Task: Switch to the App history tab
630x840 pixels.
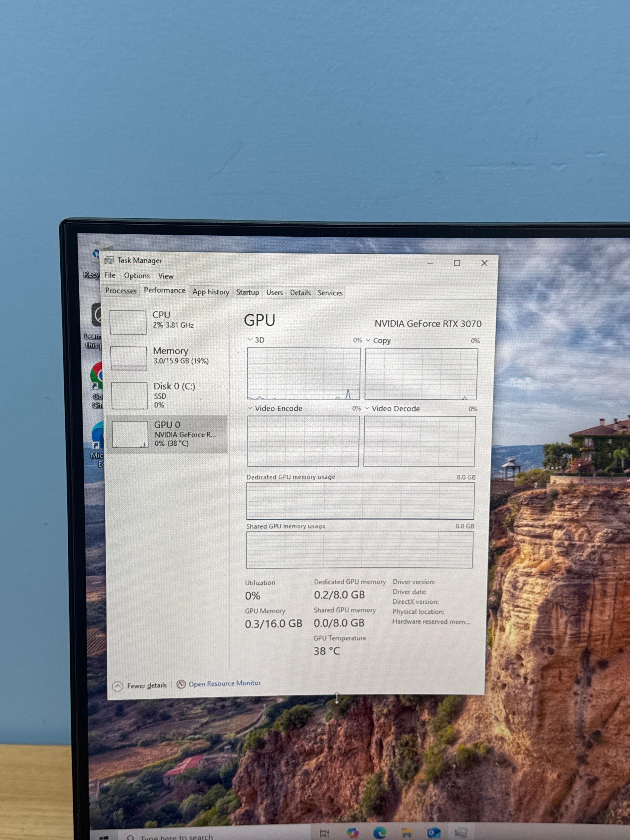Action: (x=211, y=292)
